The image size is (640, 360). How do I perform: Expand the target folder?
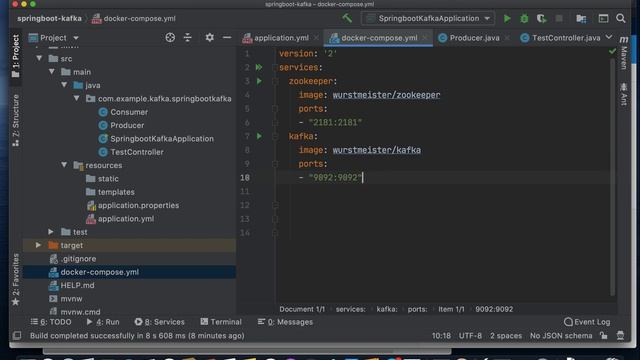[38, 245]
